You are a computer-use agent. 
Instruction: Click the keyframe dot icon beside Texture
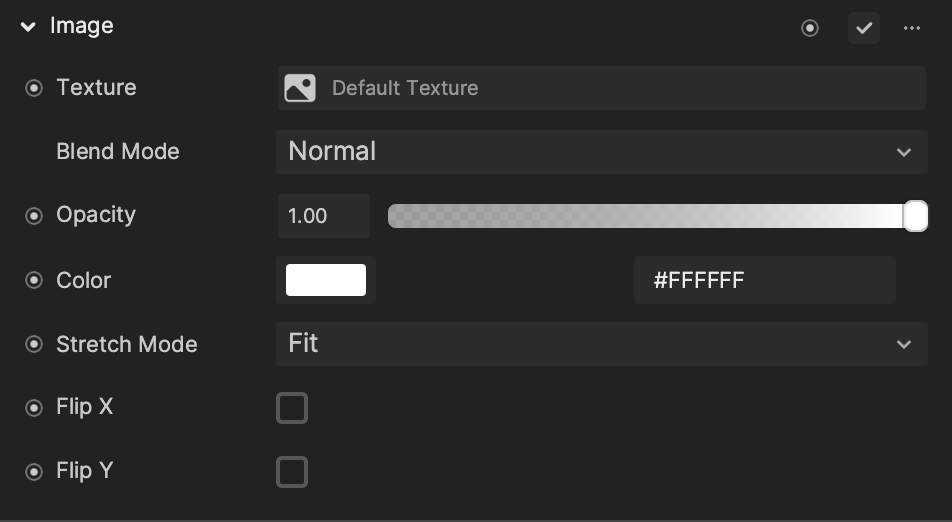[34, 88]
